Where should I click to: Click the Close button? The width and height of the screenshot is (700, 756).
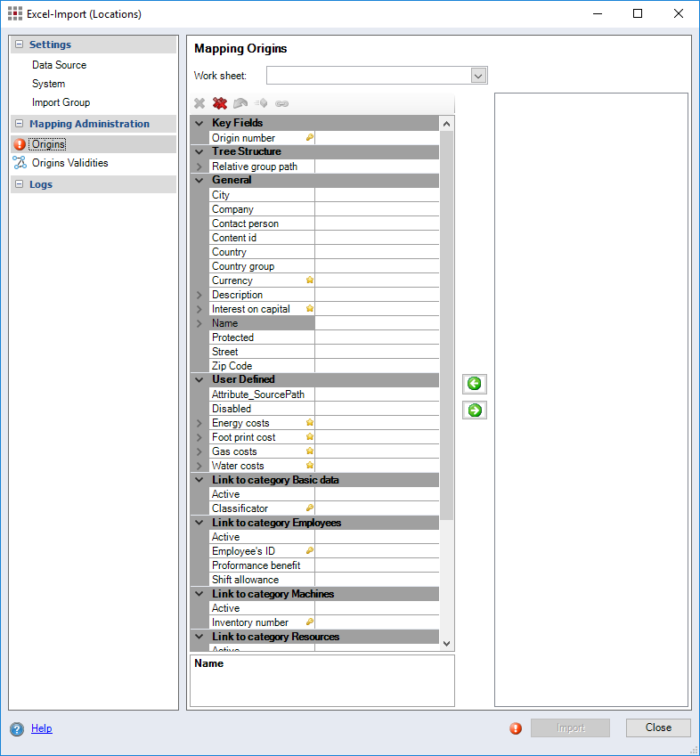(658, 728)
